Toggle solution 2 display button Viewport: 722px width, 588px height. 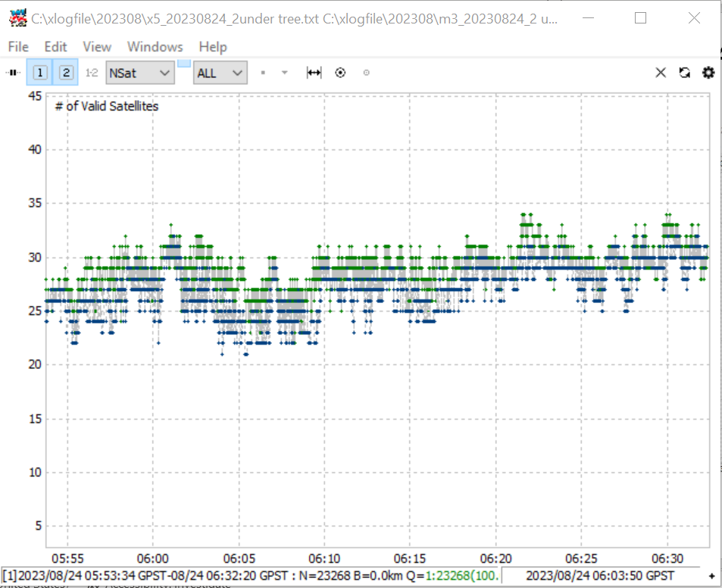pos(66,72)
